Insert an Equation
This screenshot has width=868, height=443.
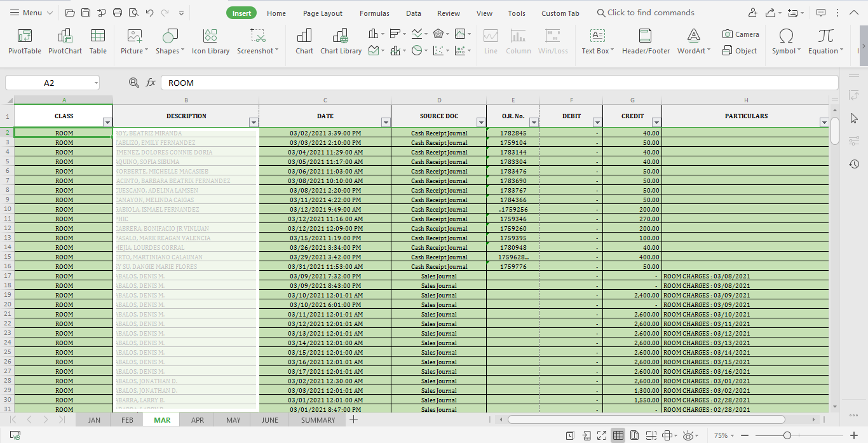coord(825,42)
